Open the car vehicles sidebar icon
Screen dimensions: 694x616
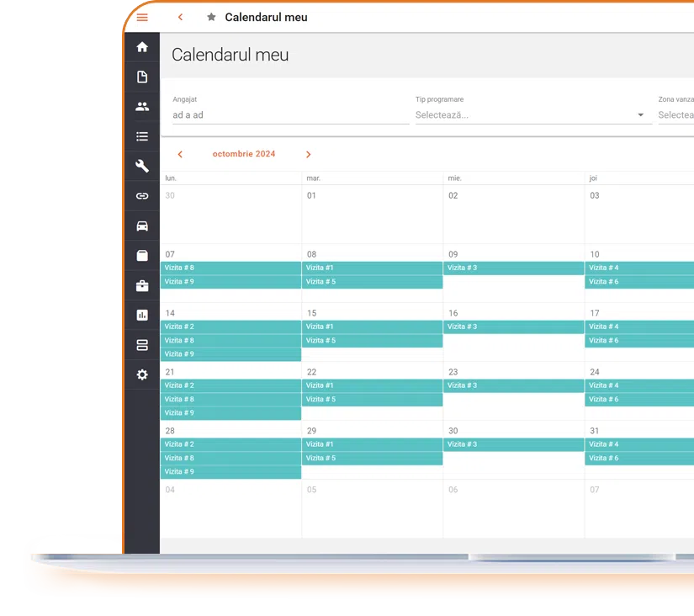142,226
